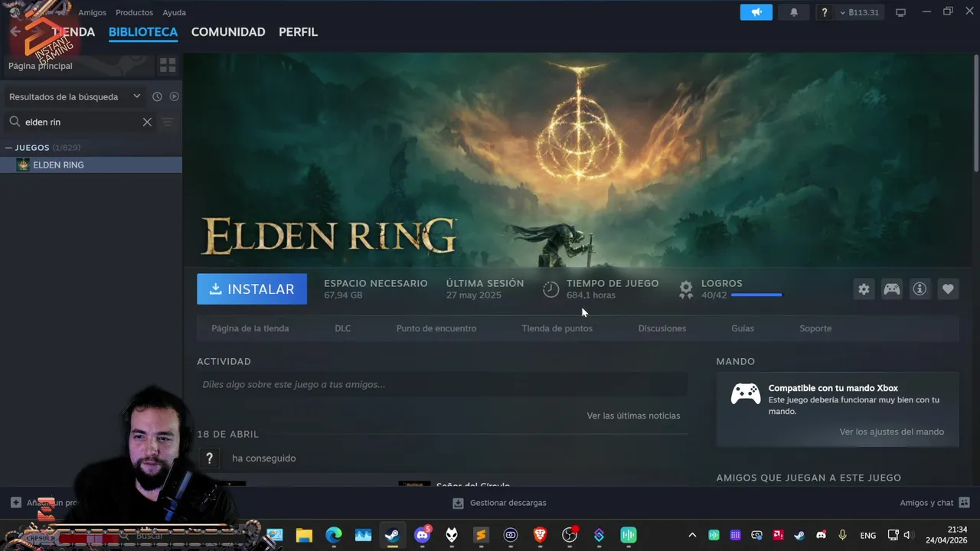Open the Amigos menu
Viewport: 980px width, 551px height.
click(x=92, y=13)
